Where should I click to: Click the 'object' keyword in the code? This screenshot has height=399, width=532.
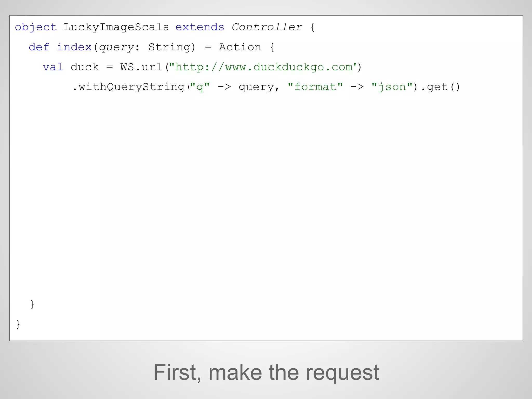pos(36,27)
